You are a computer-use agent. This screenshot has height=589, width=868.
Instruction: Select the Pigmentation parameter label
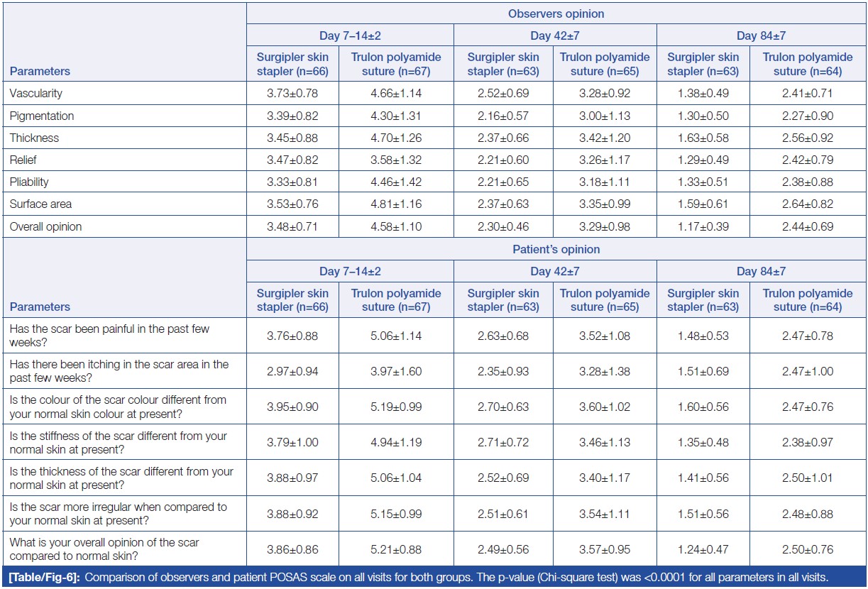click(x=41, y=116)
